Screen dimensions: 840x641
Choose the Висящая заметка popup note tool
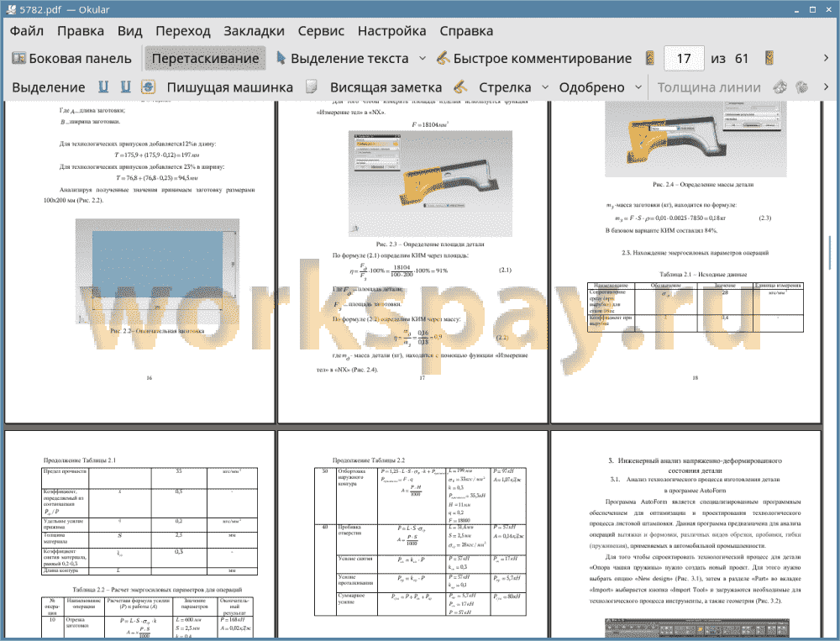[386, 87]
